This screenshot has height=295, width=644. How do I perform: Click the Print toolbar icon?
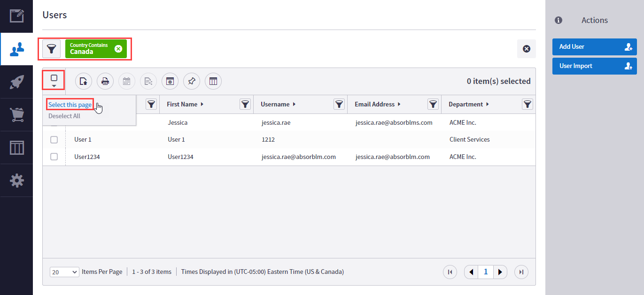[x=105, y=81]
